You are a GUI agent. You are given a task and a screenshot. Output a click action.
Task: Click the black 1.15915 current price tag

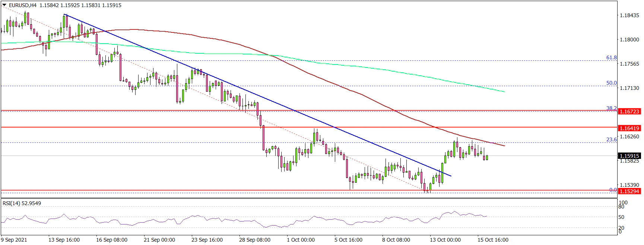pyautogui.click(x=629, y=156)
